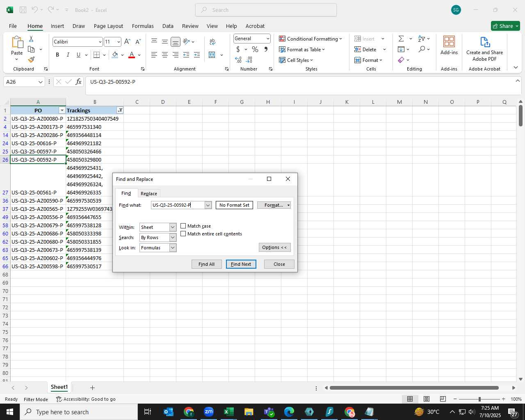This screenshot has height=420, width=525.
Task: Expand the Name Box dropdown
Action: click(x=40, y=82)
